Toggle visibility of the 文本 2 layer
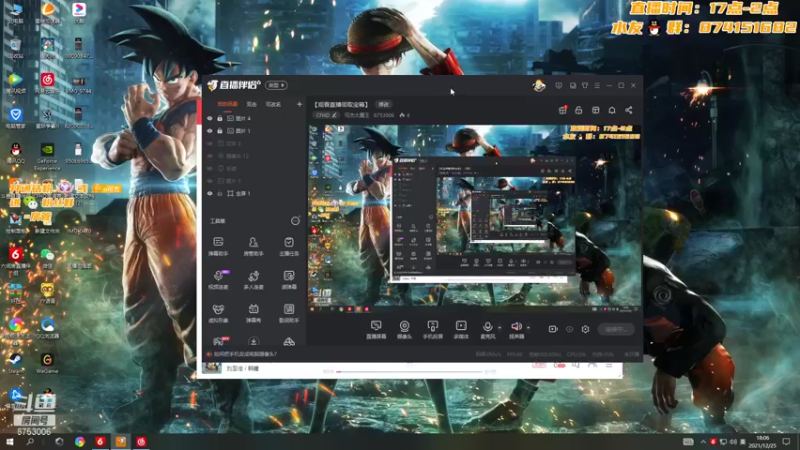This screenshot has width=800, height=450. (210, 143)
